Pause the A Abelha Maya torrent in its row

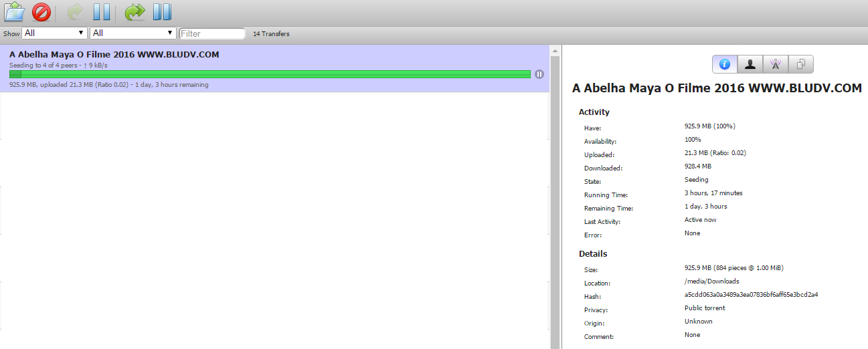[x=539, y=74]
